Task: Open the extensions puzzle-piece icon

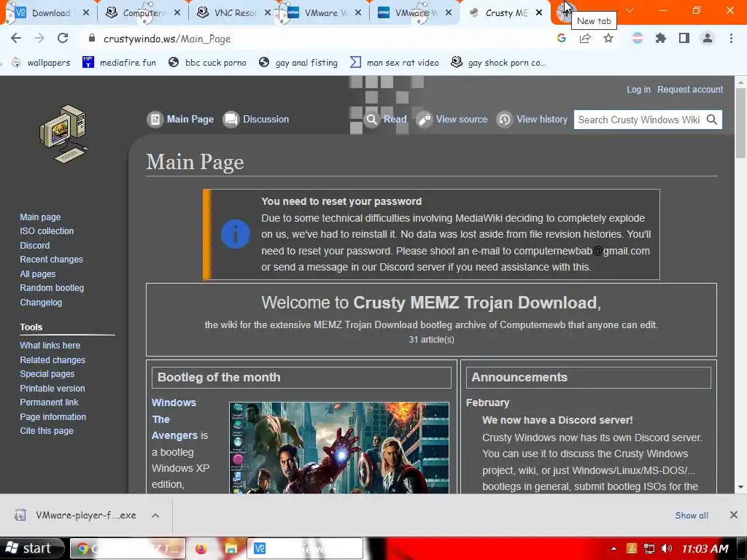Action: coord(660,38)
